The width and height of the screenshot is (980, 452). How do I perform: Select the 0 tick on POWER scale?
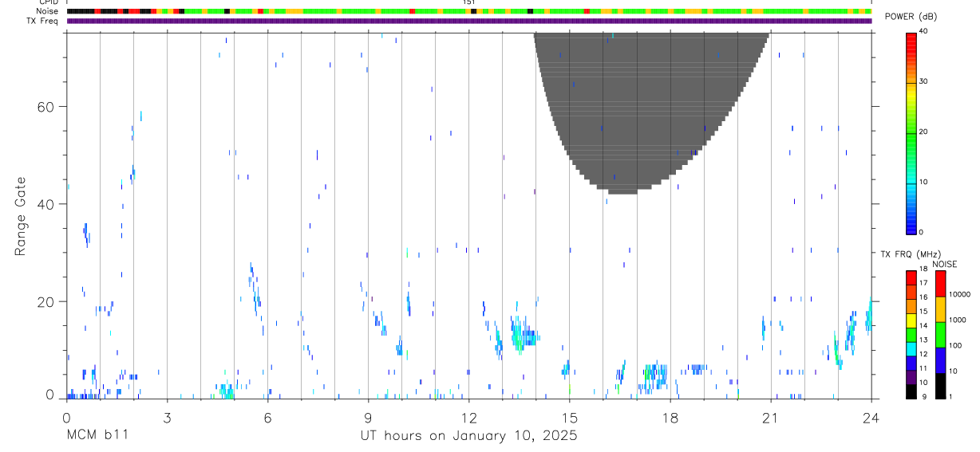[921, 232]
